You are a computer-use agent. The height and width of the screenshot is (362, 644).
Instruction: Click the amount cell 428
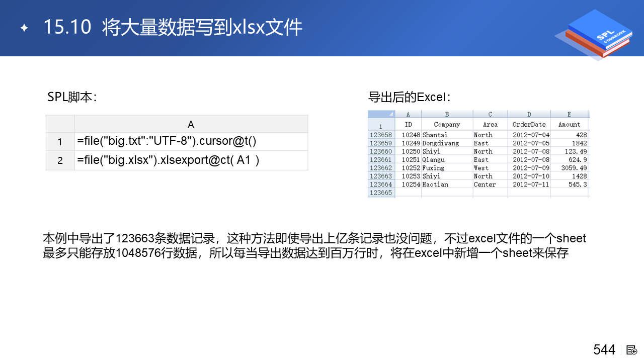click(570, 135)
